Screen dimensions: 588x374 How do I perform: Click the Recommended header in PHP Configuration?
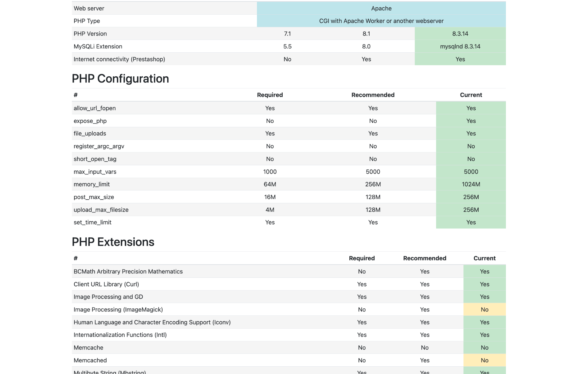[373, 95]
